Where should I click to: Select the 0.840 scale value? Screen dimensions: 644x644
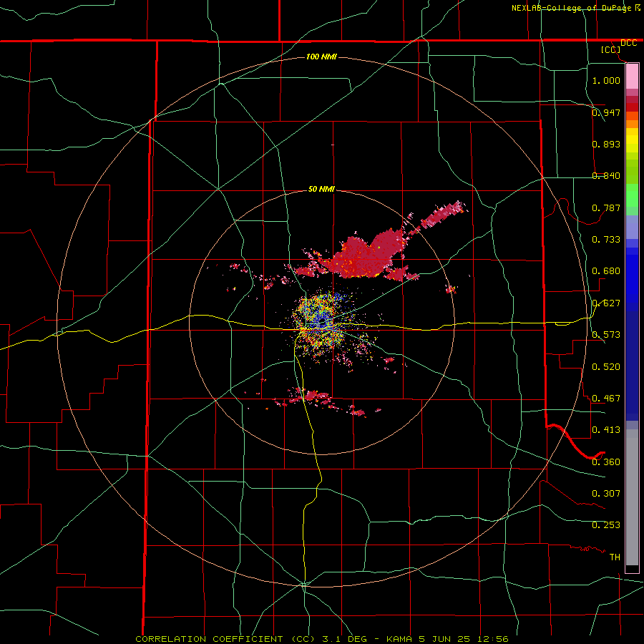(606, 175)
